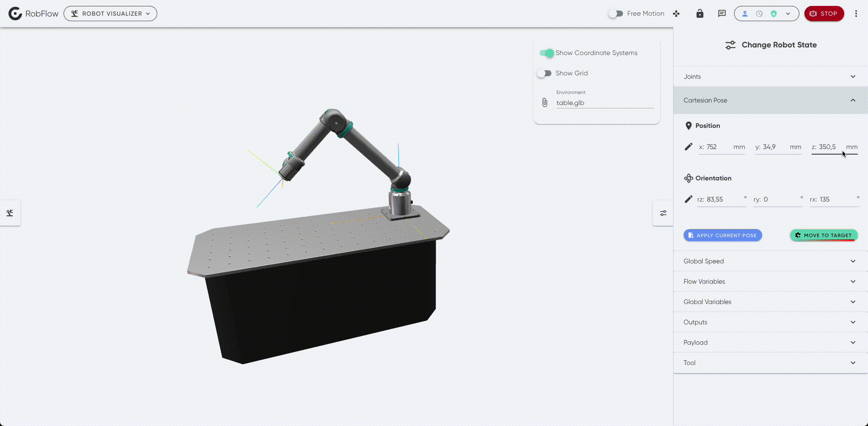The width and height of the screenshot is (868, 426).
Task: Click the Orientation rotation icon
Action: [x=688, y=178]
